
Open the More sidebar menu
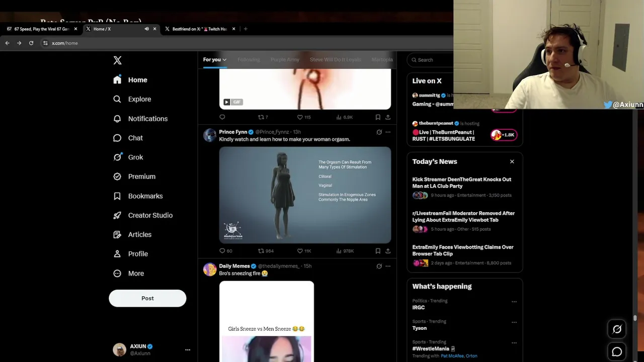coord(129,274)
